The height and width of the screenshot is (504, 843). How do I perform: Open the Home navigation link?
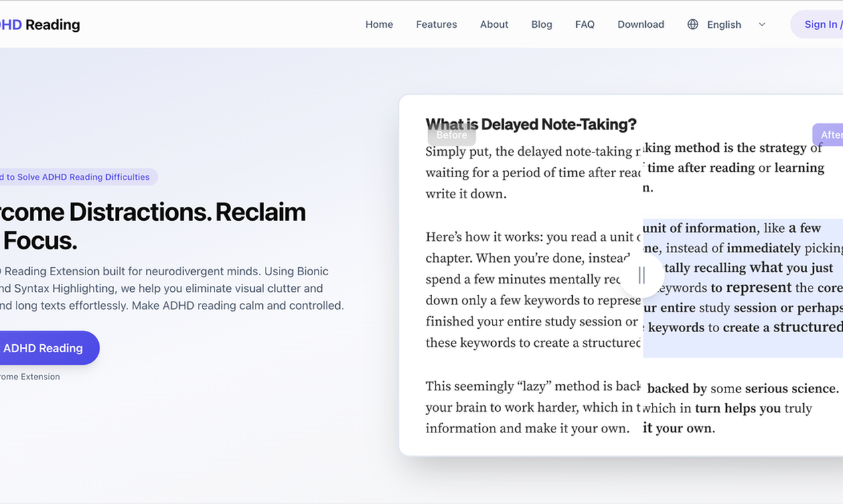[379, 25]
